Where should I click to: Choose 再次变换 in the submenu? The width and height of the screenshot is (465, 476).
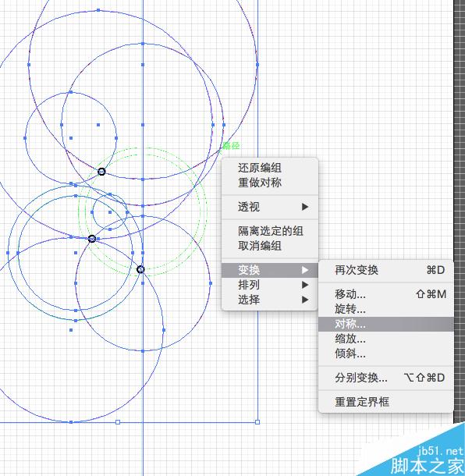coord(385,270)
